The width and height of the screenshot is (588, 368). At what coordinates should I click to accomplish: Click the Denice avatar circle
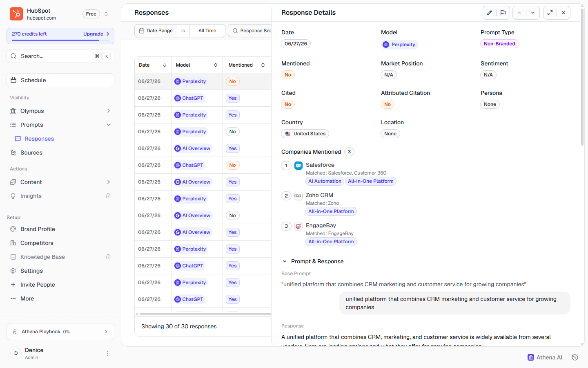tap(16, 353)
